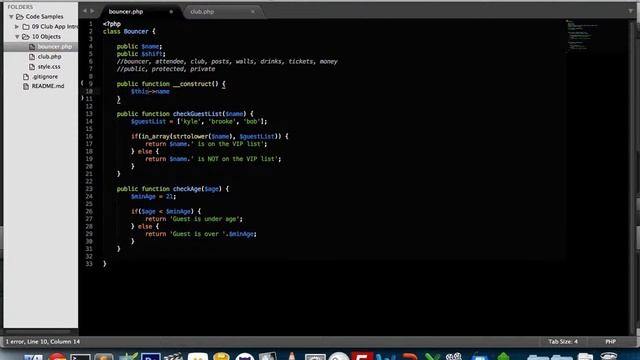Close bouncer.php tab via unsaved dot

(171, 12)
